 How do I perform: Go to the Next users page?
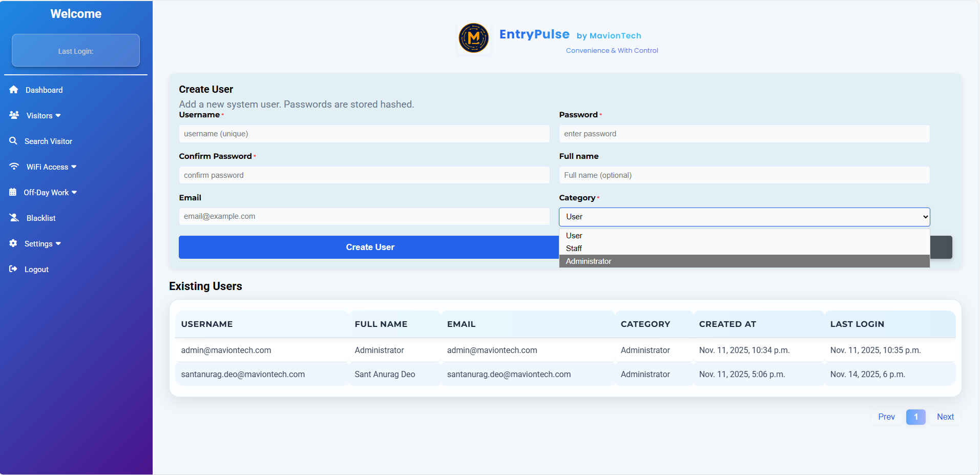pos(945,417)
